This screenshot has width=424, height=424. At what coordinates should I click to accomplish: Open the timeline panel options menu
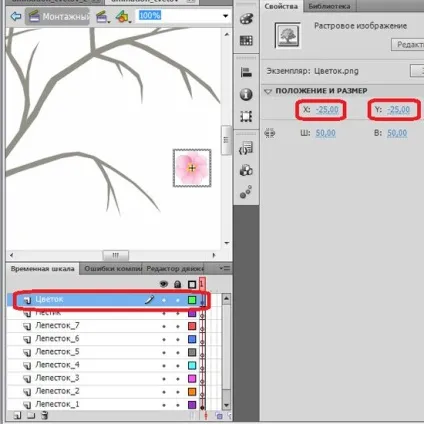click(x=225, y=268)
